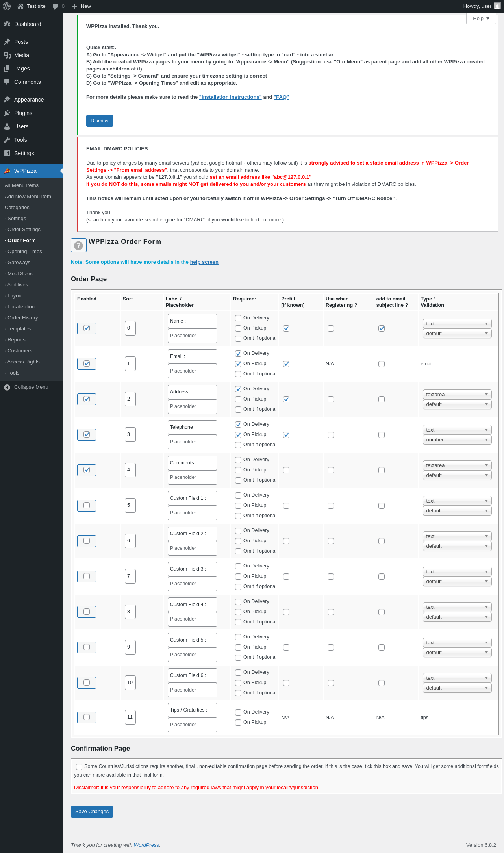Tick the Confirmation Page checkbox

click(x=79, y=766)
